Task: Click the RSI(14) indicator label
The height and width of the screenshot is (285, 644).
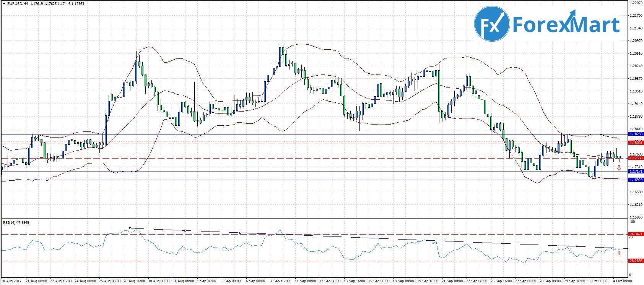Action: 11,222
